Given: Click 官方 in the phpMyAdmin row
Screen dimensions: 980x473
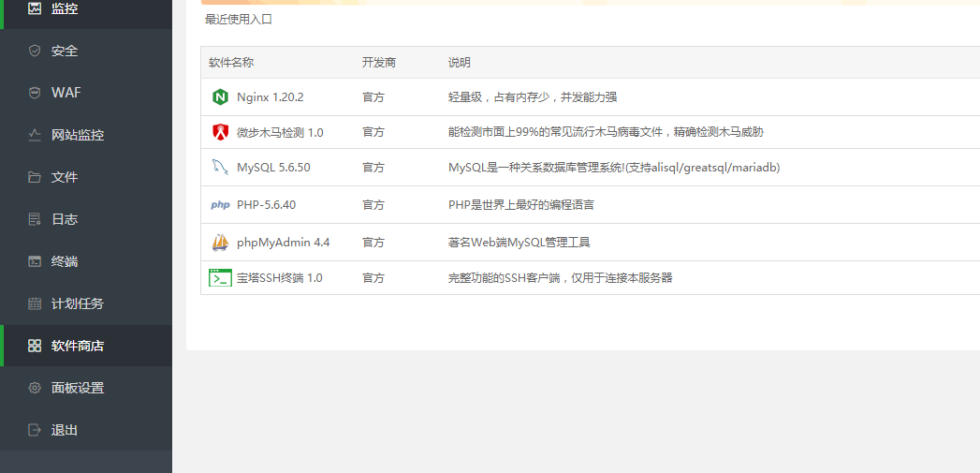Looking at the screenshot, I should (373, 243).
